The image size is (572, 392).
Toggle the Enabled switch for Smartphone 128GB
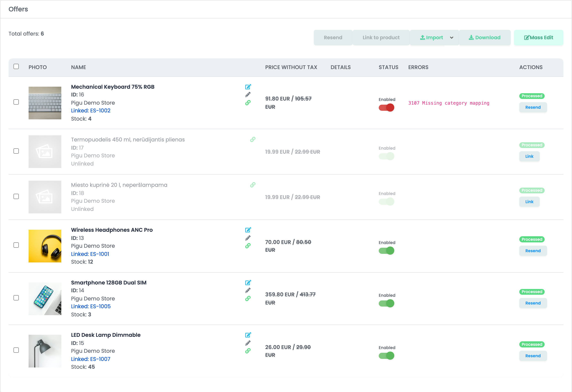tap(387, 303)
